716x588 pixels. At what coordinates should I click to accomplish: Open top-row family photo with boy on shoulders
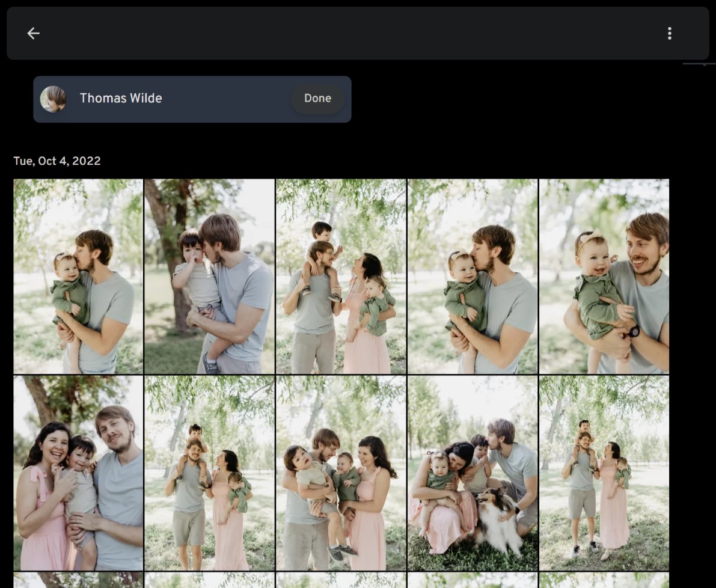point(341,277)
